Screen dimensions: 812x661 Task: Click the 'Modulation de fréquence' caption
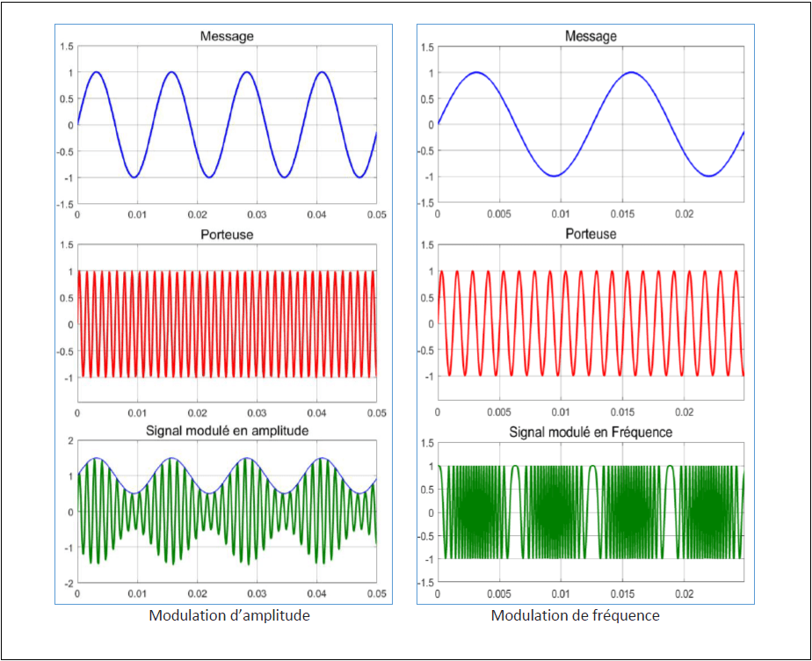575,615
